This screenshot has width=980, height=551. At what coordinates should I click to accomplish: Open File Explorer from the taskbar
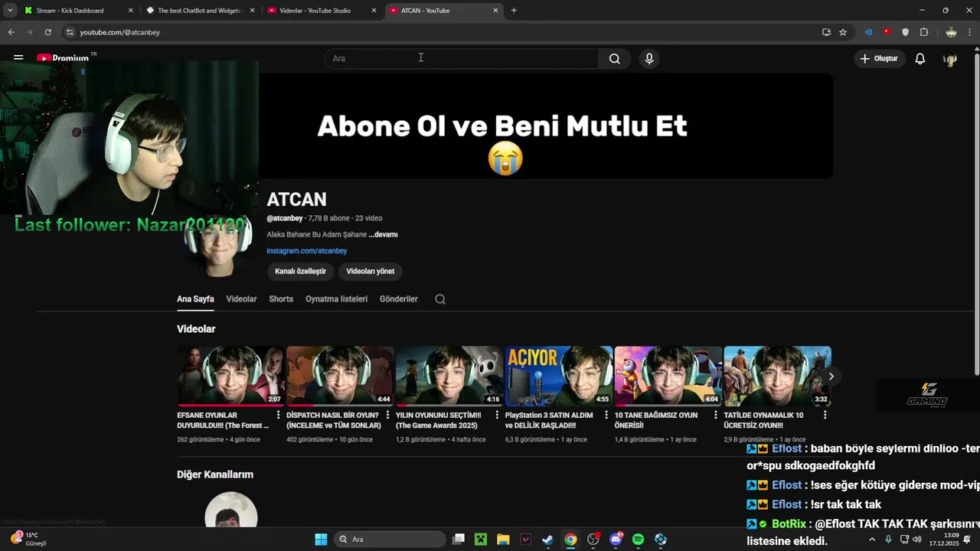click(502, 540)
